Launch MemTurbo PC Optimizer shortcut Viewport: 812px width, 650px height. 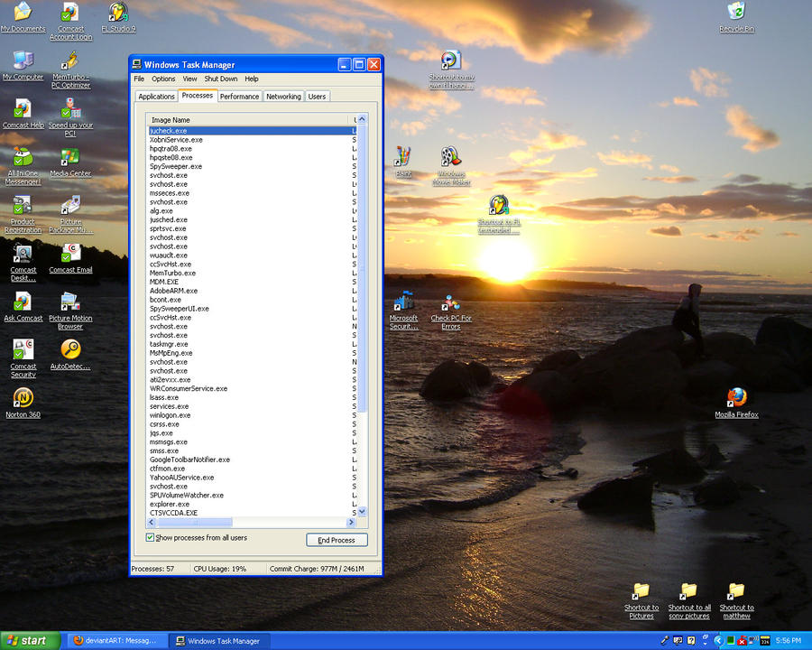[71, 70]
